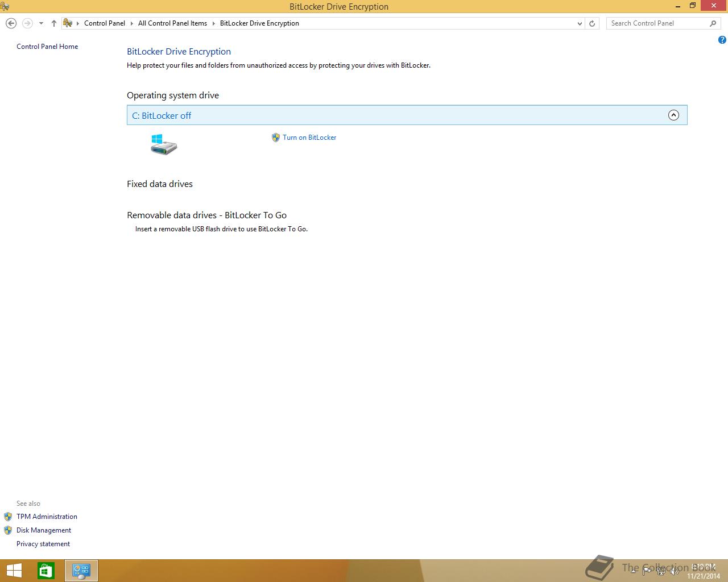The width and height of the screenshot is (728, 582).
Task: Click the shield icon beside Disk Management
Action: [x=8, y=530]
